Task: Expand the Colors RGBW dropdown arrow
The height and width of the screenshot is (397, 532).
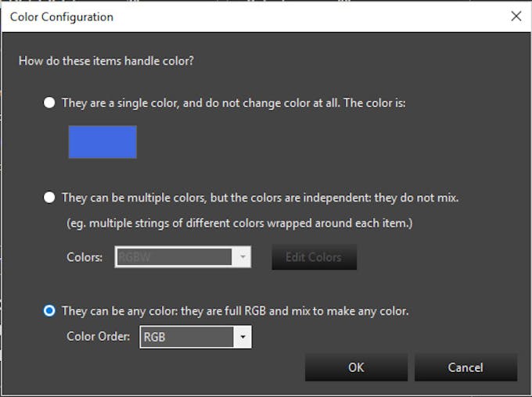Action: pos(243,257)
